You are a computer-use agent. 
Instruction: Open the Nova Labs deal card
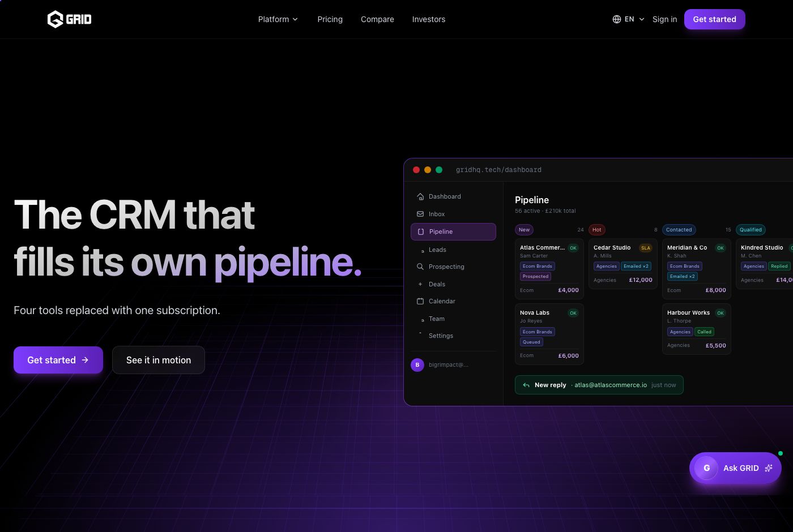(549, 334)
